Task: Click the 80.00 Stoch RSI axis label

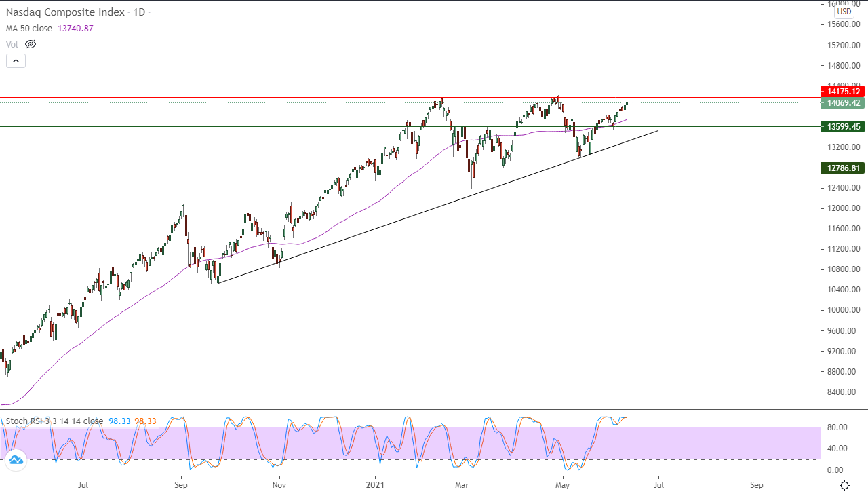Action: pyautogui.click(x=837, y=427)
